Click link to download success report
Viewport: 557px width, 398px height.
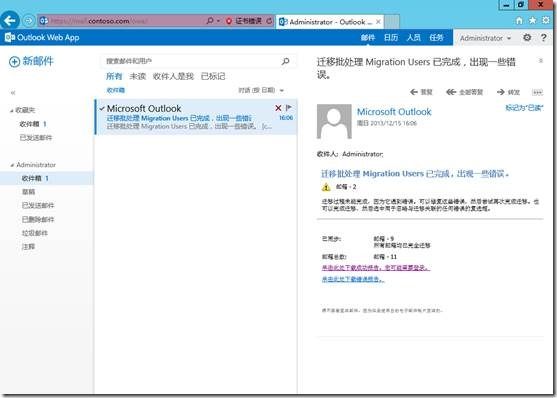coord(376,268)
